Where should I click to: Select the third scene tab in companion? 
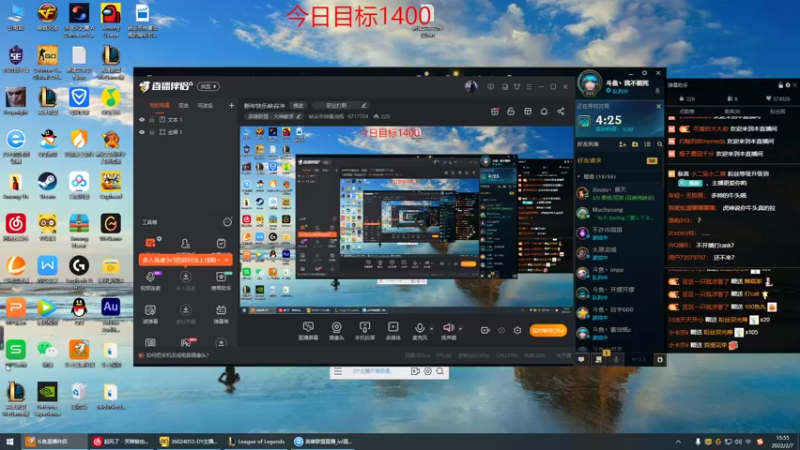(x=205, y=105)
